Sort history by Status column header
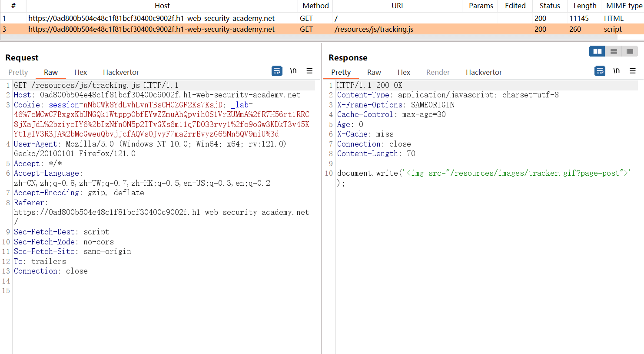Viewport: 644px width, 354px height. point(550,6)
